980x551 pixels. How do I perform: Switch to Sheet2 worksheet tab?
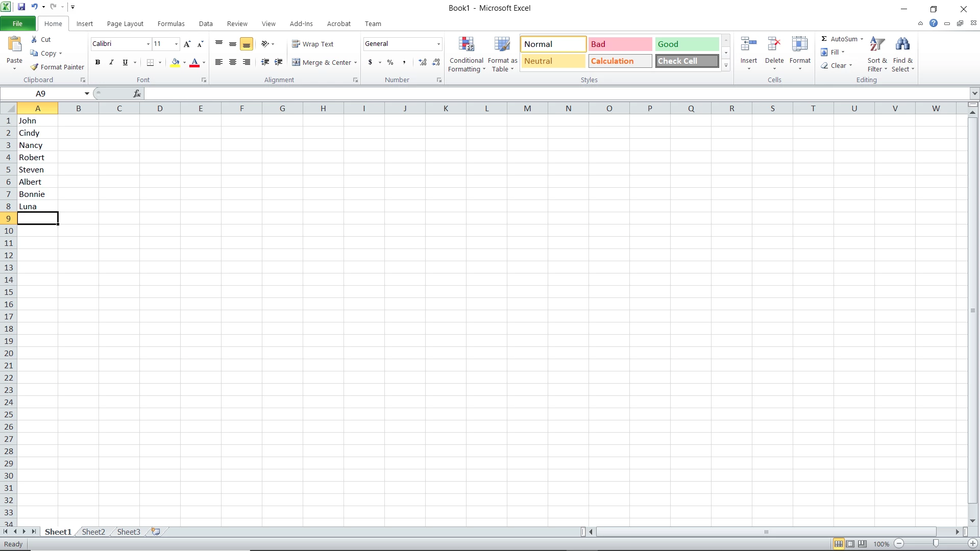coord(93,532)
